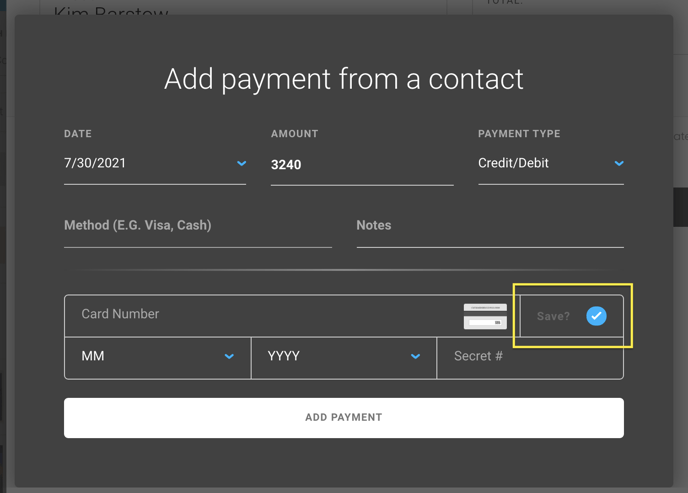The image size is (688, 493).
Task: Click the Notes input field
Action: (490, 226)
